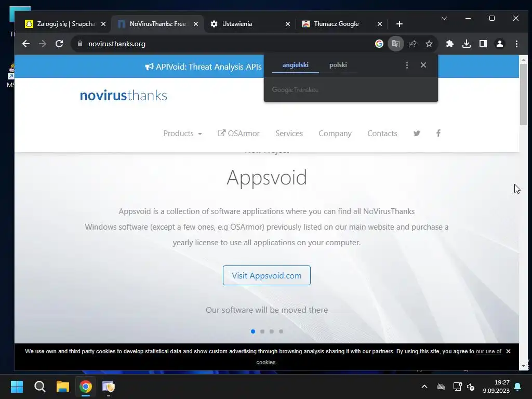This screenshot has width=532, height=399.
Task: Open the Facebook icon link
Action: pyautogui.click(x=438, y=133)
